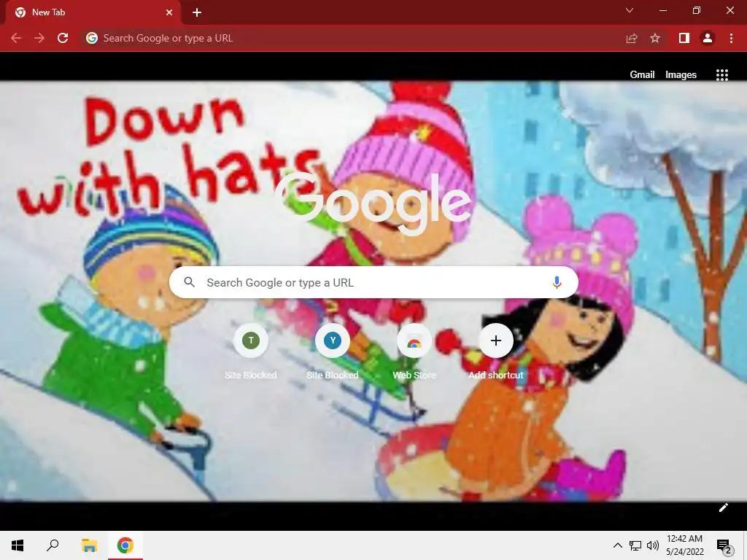747x560 pixels.
Task: Open the volume tray icon
Action: 653,545
